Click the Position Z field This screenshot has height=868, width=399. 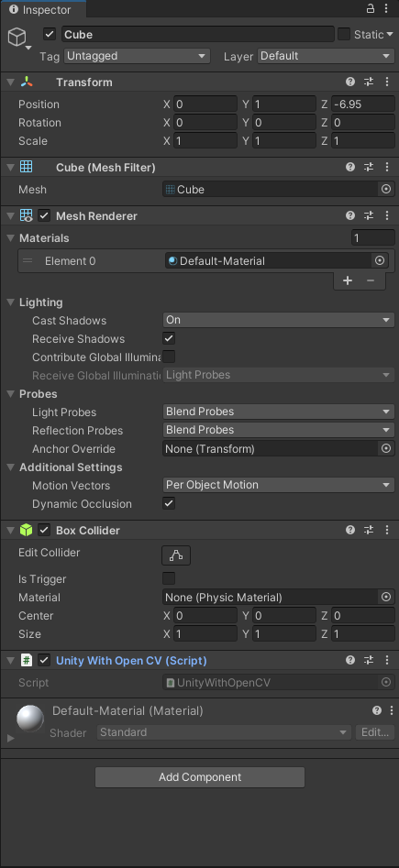click(x=363, y=104)
